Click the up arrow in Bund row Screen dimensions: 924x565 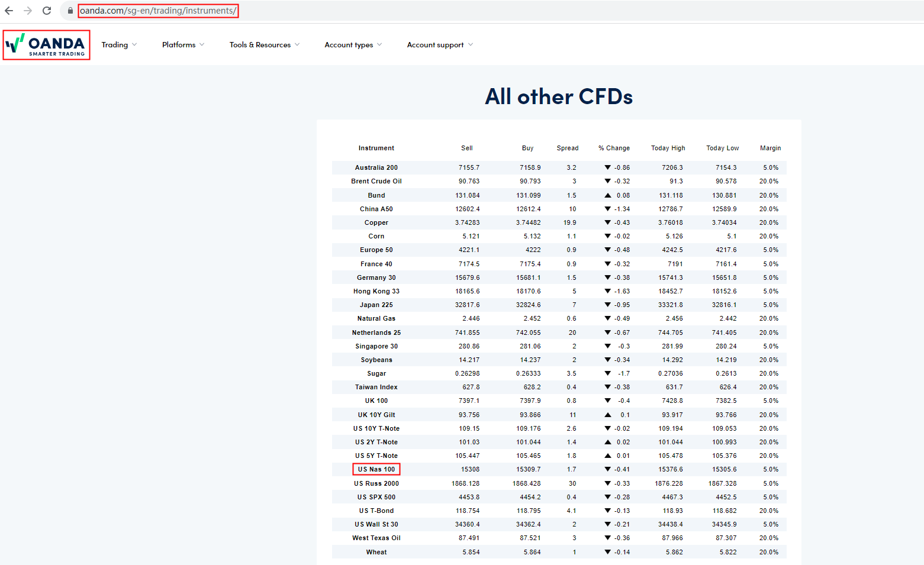click(607, 195)
